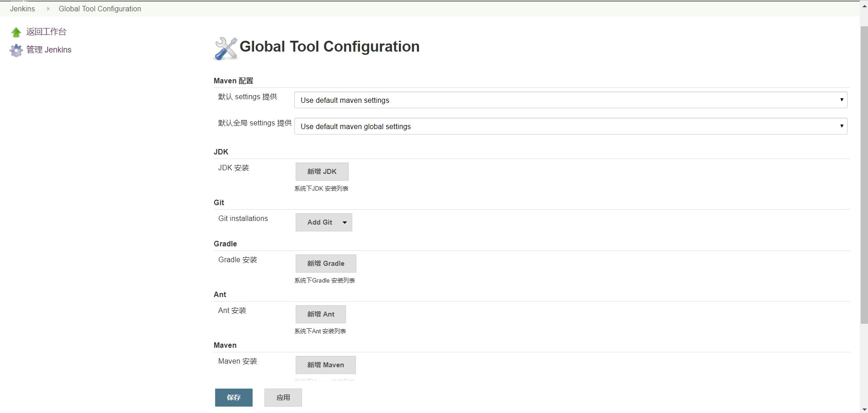
Task: Click the Git installations label
Action: click(243, 218)
